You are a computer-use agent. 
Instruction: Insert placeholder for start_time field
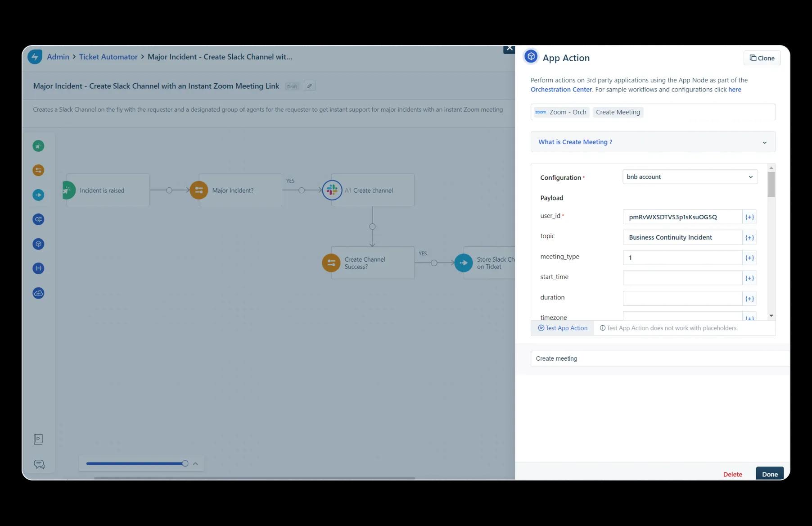pyautogui.click(x=749, y=278)
